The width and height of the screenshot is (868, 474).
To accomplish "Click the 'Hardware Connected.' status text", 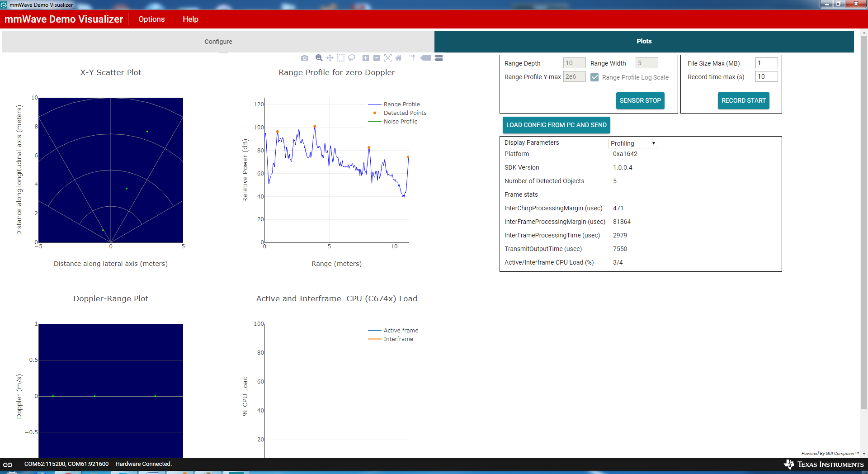I will 143,464.
